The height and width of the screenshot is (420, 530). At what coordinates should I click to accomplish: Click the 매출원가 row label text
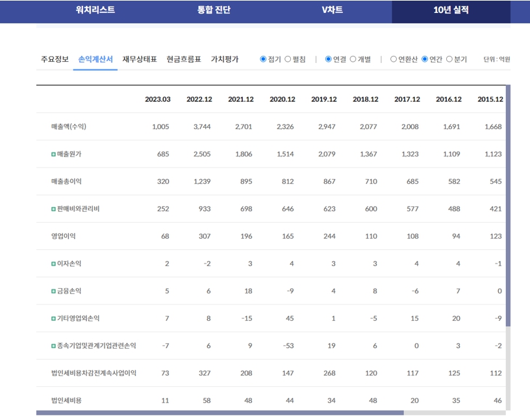69,154
